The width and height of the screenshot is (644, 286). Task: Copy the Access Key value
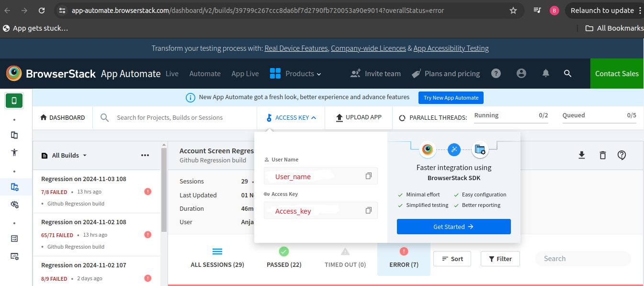(369, 210)
